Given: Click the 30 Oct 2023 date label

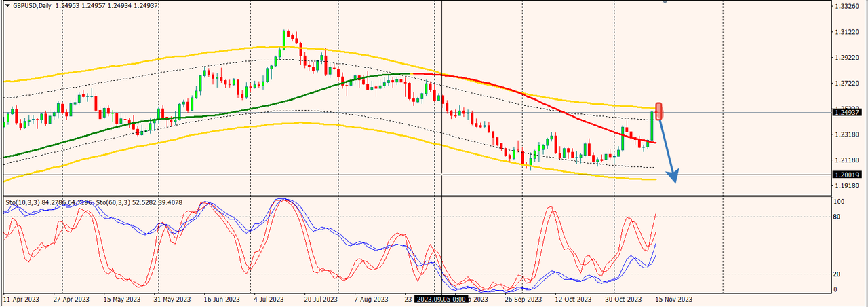Looking at the screenshot, I should (x=625, y=299).
